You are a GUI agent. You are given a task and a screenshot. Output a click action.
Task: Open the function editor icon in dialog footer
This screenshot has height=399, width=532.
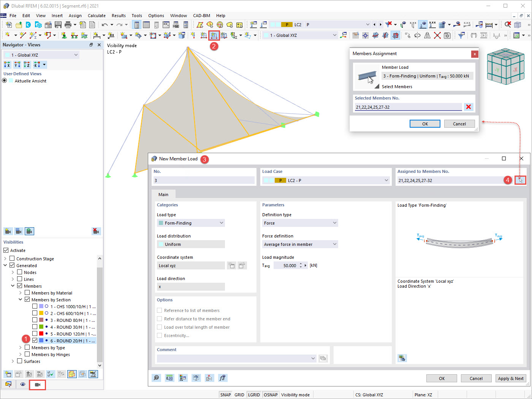pyautogui.click(x=223, y=378)
